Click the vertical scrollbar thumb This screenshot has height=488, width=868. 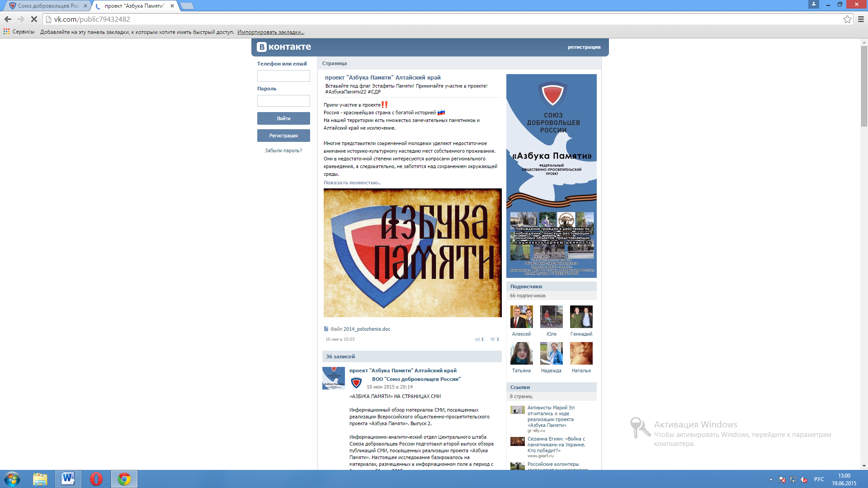pos(864,86)
